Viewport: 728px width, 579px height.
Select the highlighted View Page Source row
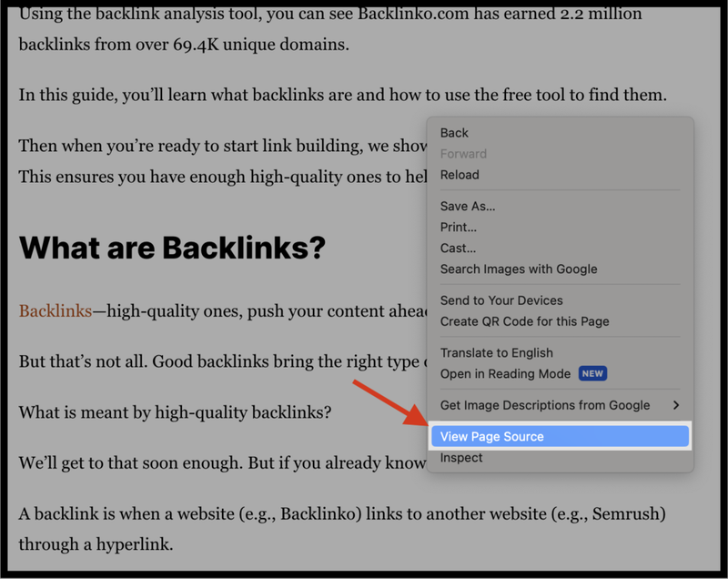click(491, 436)
